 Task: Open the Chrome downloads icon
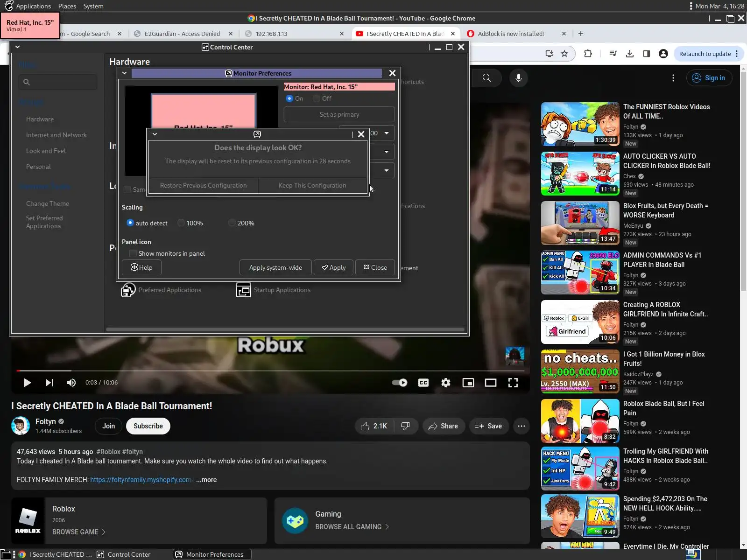pyautogui.click(x=630, y=54)
